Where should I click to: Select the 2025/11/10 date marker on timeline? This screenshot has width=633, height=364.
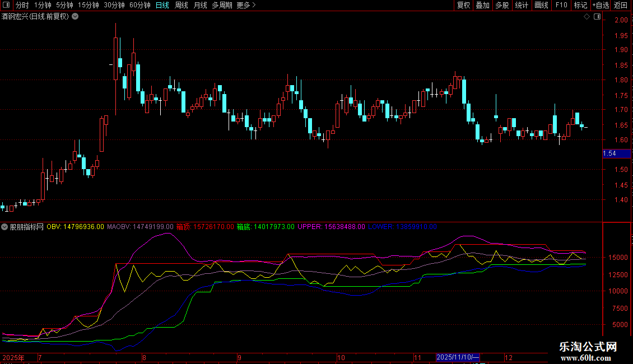tap(458, 357)
